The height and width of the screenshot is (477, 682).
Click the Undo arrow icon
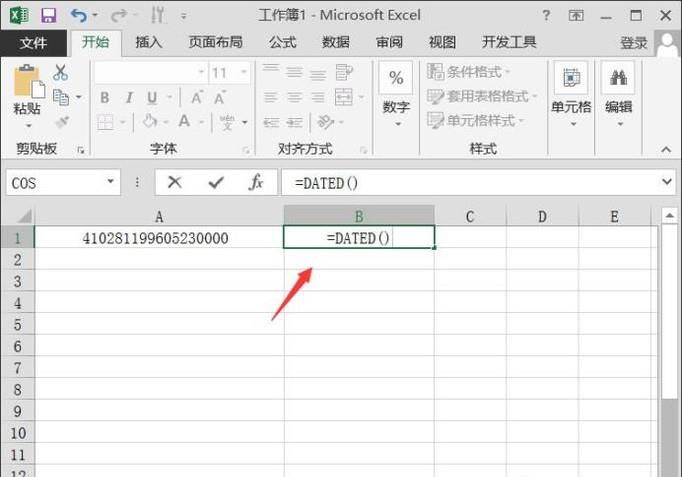click(x=78, y=16)
